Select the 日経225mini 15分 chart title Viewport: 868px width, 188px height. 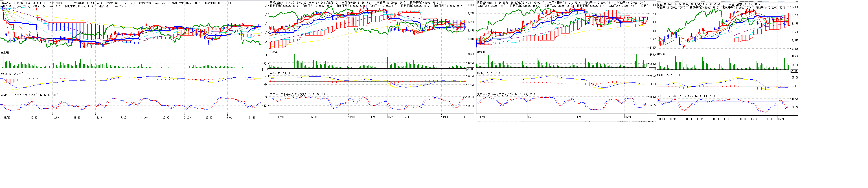pos(303,3)
